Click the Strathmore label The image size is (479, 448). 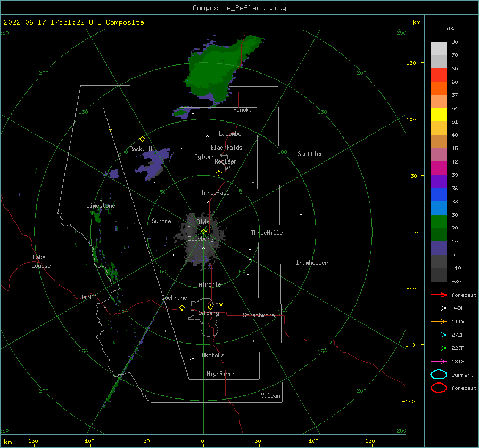pyautogui.click(x=259, y=315)
